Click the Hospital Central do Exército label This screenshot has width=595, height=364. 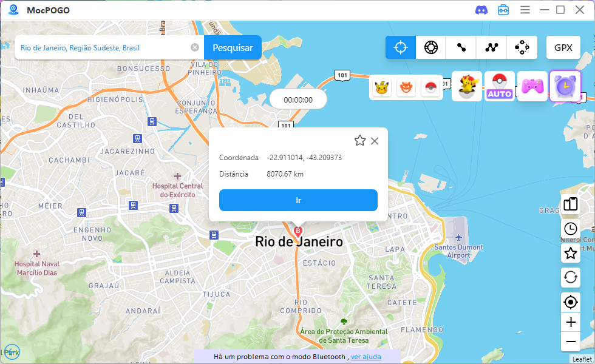pyautogui.click(x=177, y=190)
